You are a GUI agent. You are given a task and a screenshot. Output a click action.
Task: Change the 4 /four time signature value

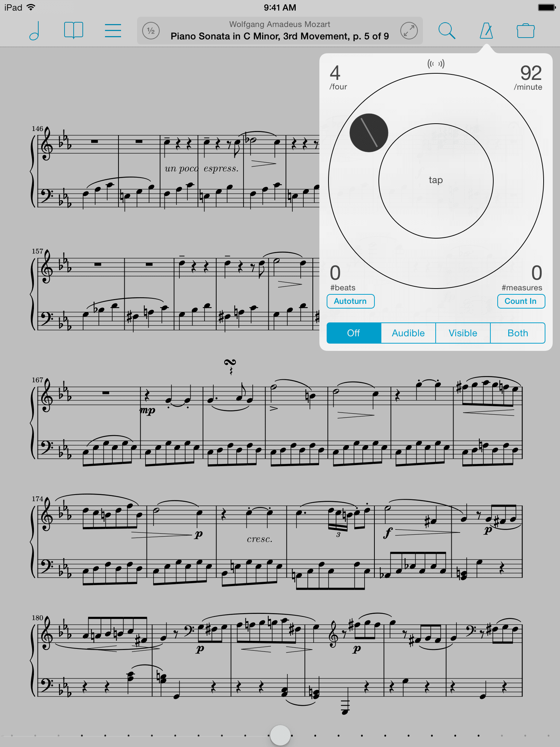(338, 77)
